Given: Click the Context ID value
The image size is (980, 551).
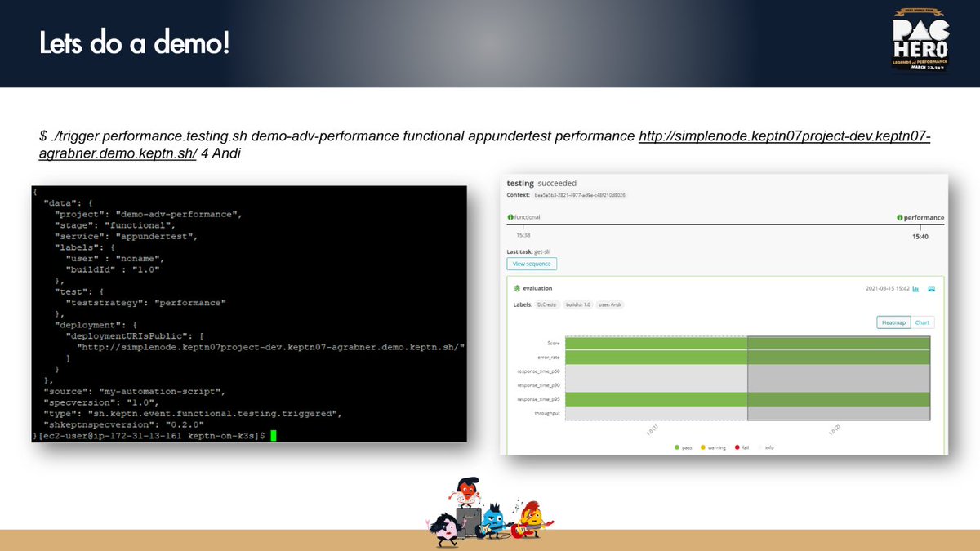Looking at the screenshot, I should pos(578,195).
